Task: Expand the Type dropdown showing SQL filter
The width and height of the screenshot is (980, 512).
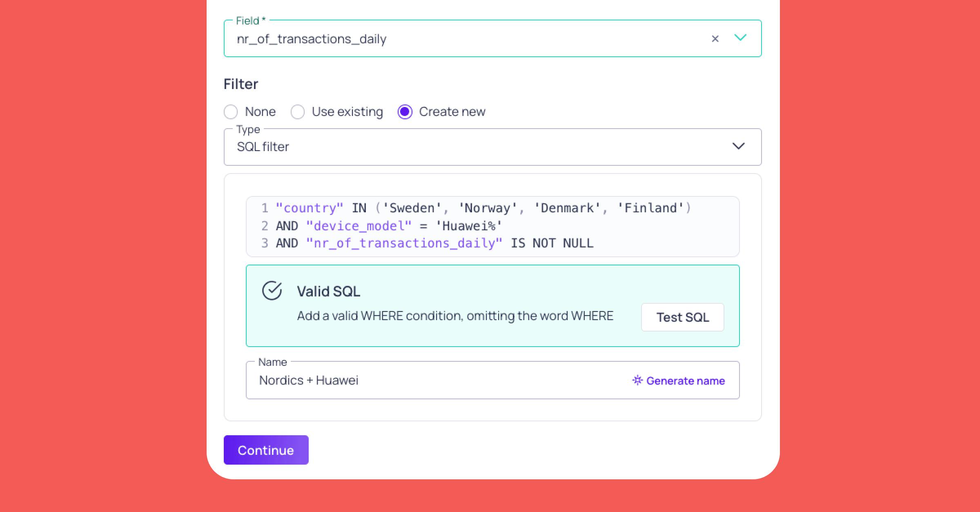Action: 739,146
